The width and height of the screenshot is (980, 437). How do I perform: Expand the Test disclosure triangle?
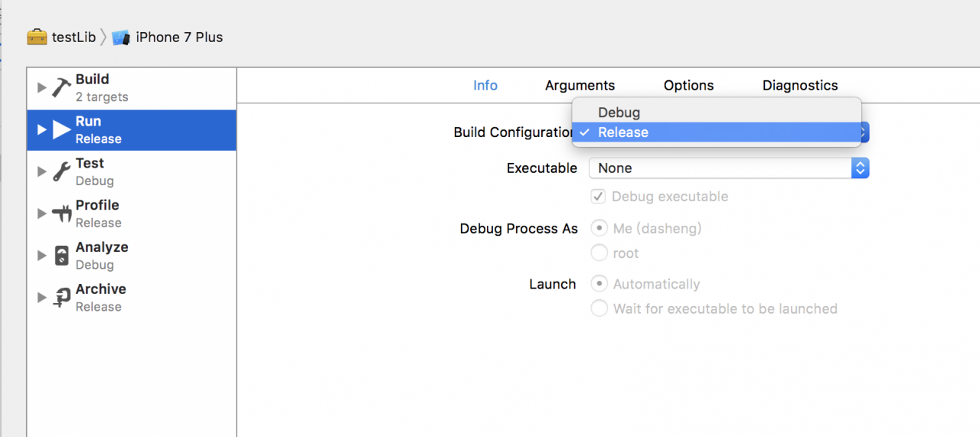click(x=41, y=171)
